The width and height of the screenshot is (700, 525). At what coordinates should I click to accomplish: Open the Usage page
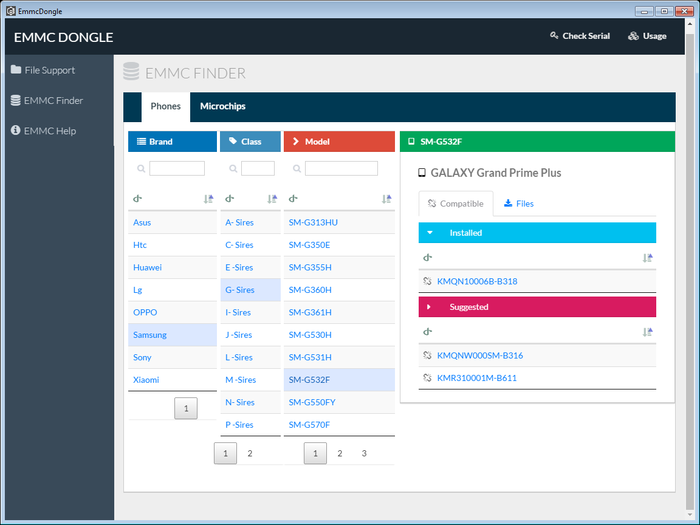point(647,37)
